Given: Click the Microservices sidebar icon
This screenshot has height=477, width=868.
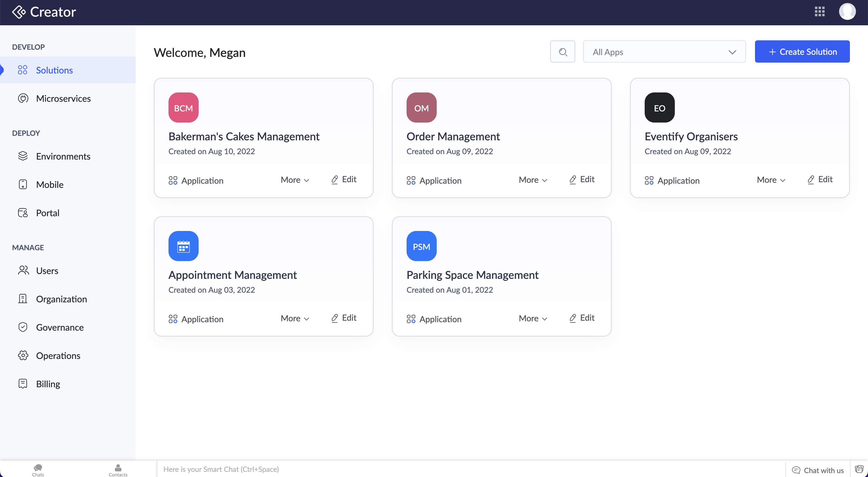Looking at the screenshot, I should coord(23,98).
